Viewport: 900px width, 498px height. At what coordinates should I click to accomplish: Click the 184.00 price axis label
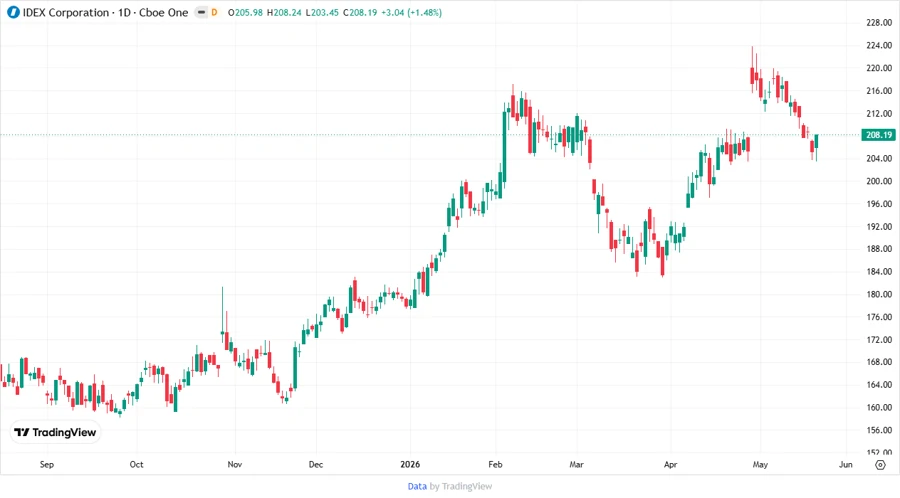click(879, 271)
